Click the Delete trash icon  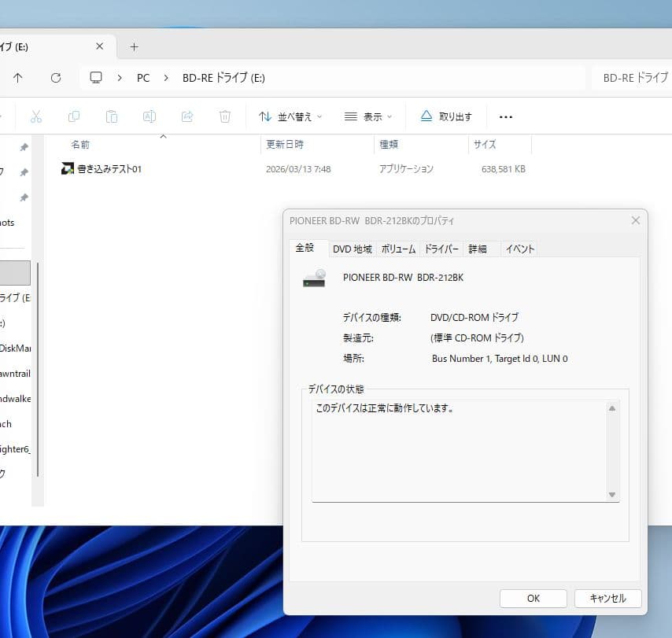click(x=224, y=116)
